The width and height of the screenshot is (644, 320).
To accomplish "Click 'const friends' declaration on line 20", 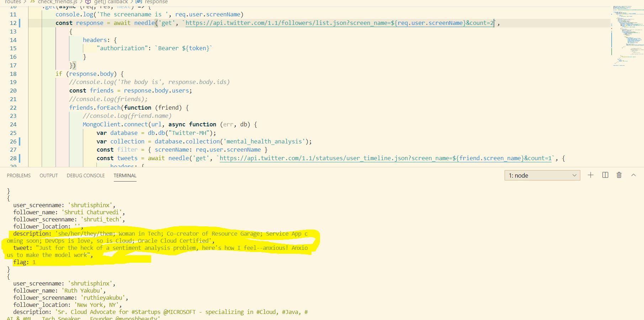I will [x=91, y=91].
